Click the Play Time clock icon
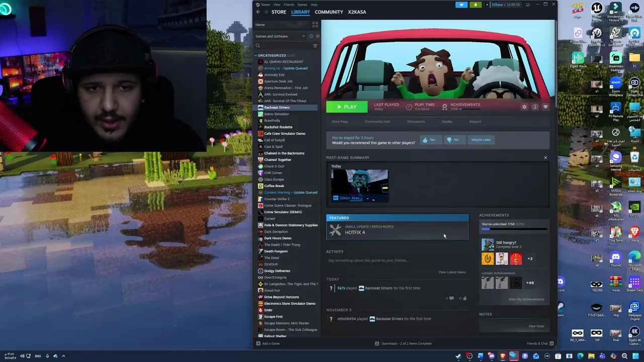The height and width of the screenshot is (362, 644). (409, 107)
